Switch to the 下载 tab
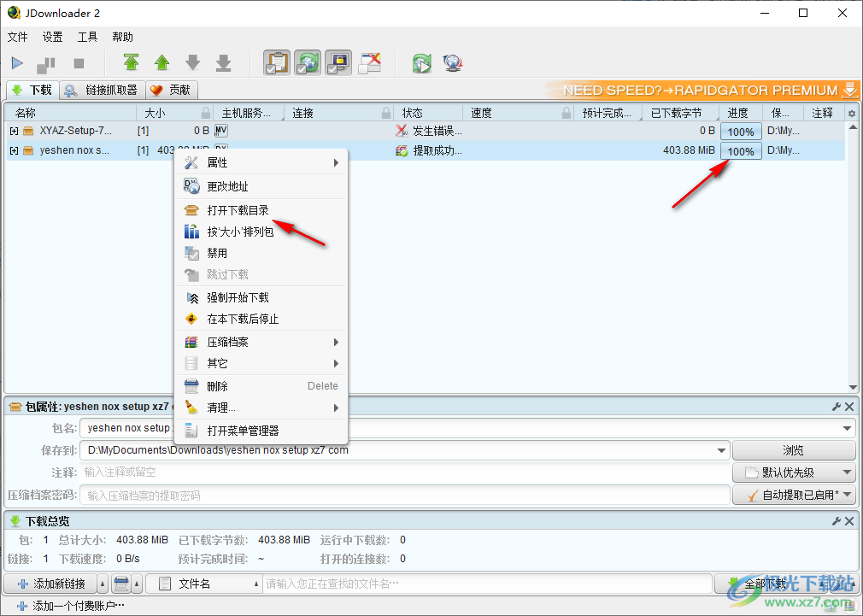Screen dimensions: 863x616 point(32,90)
